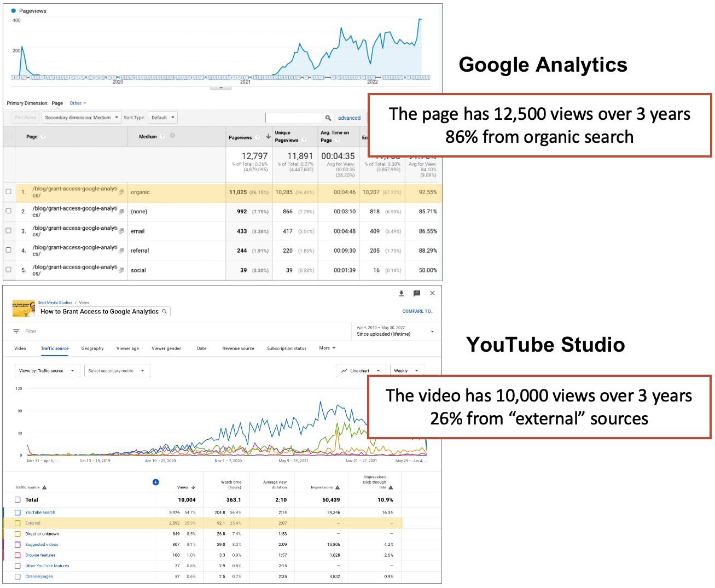Check the social medium row checkbox
This screenshot has height=588, width=715.
click(x=8, y=269)
